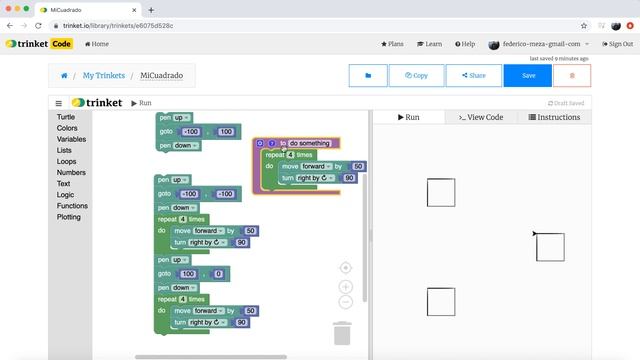Open the first pen up dropdown

tap(181, 118)
